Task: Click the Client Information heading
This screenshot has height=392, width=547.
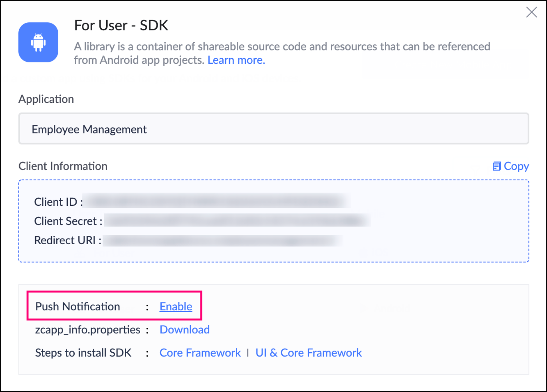Action: coord(63,166)
